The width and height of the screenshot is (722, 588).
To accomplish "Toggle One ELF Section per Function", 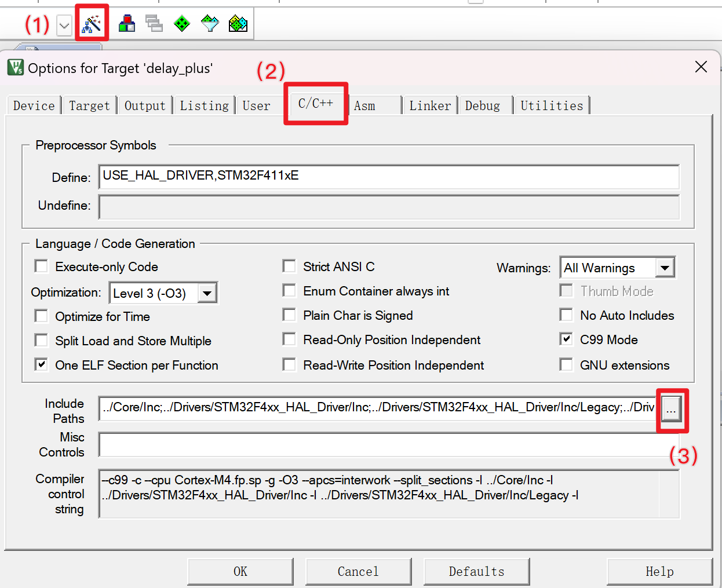I will click(x=41, y=364).
